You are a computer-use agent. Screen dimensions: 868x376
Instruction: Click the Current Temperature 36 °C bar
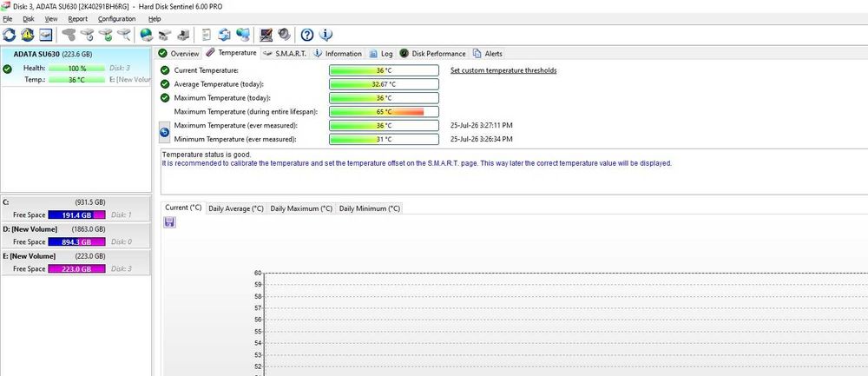point(385,70)
